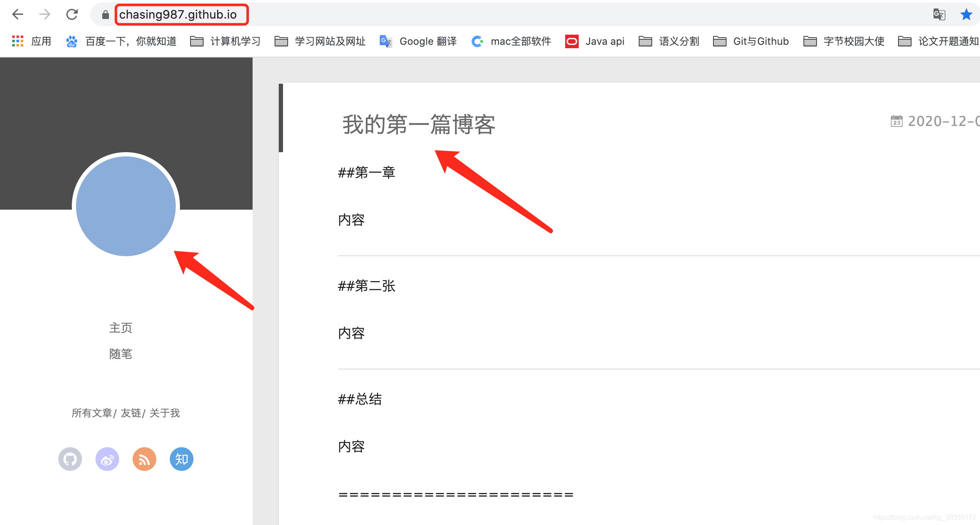Click the blue circular avatar image
980x525 pixels.
pos(126,206)
